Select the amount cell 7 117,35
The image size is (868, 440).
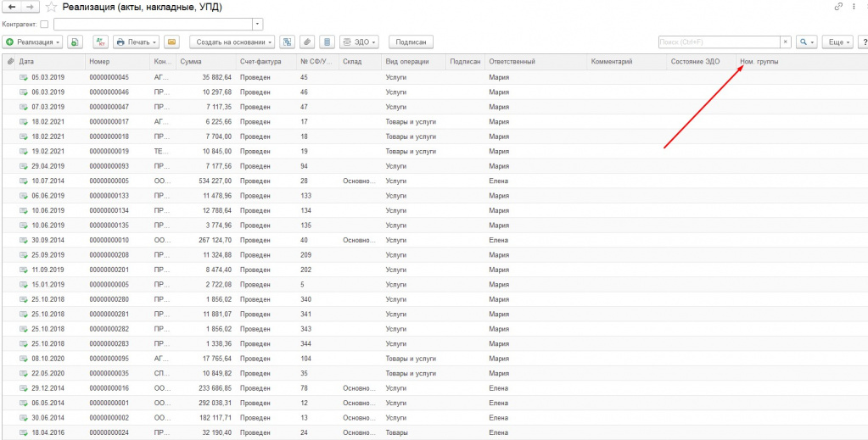pos(217,107)
